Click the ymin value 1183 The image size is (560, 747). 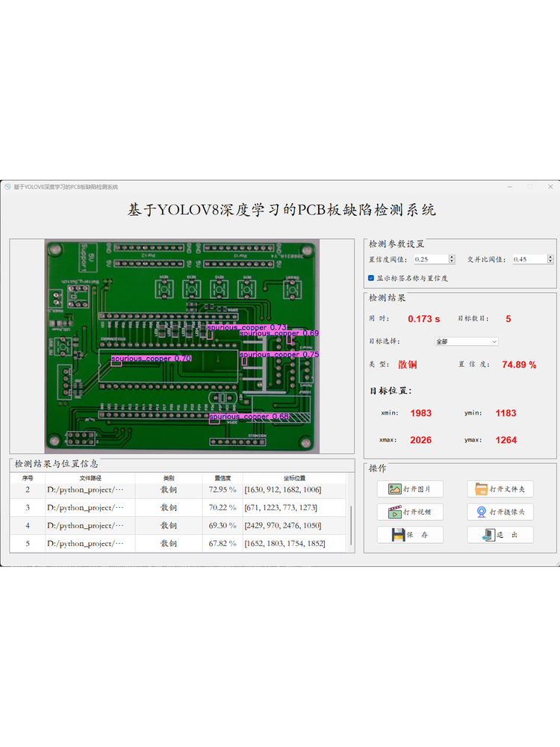click(505, 413)
